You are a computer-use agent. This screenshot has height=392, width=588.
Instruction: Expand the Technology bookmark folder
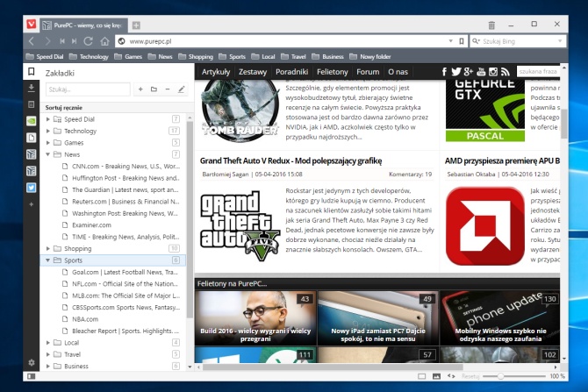[48, 131]
